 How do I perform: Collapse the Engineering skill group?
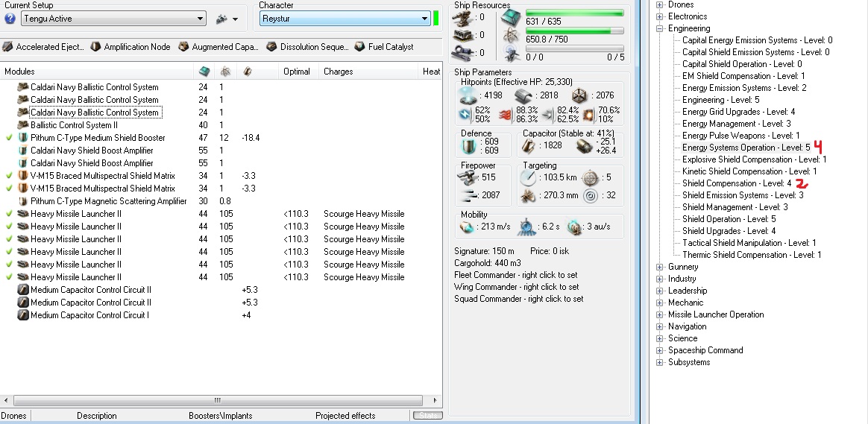point(659,28)
